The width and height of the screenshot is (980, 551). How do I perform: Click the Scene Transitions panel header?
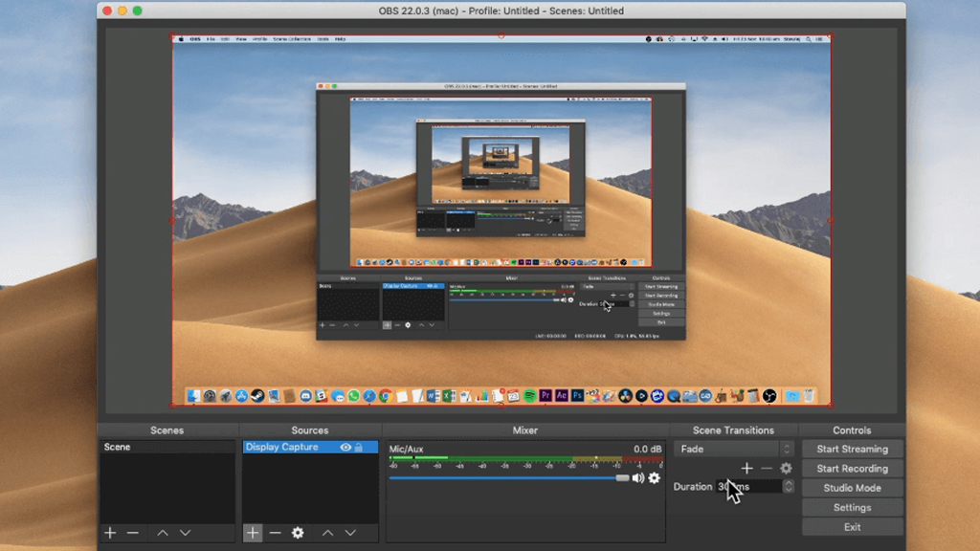[733, 430]
